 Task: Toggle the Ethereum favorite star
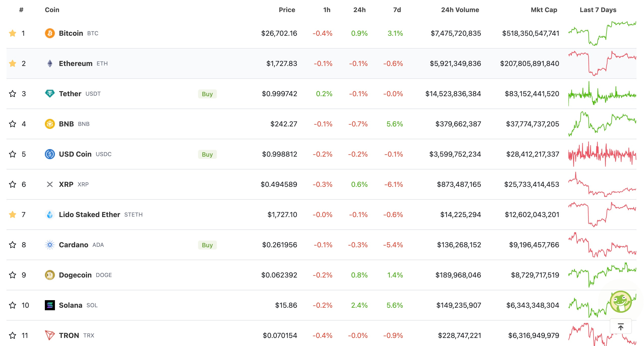click(12, 63)
